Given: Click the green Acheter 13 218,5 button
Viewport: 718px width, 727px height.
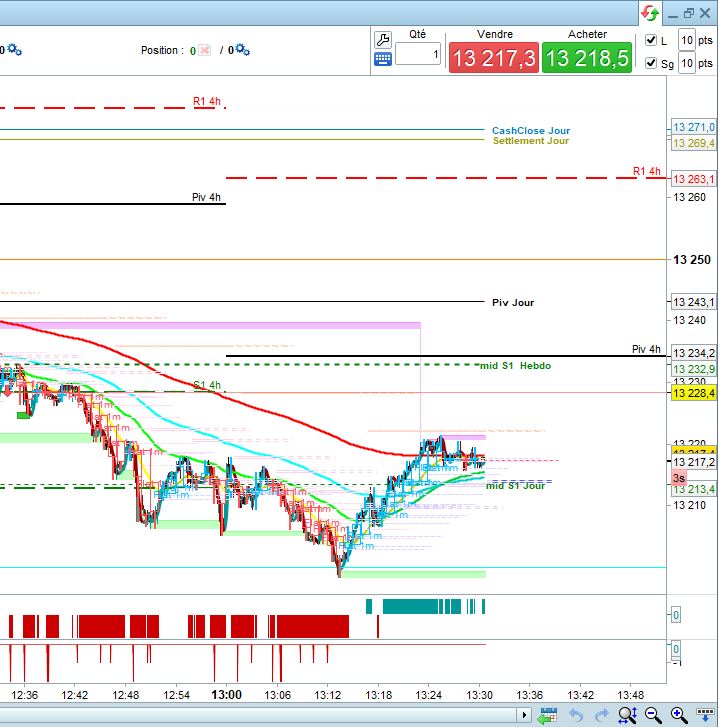Looking at the screenshot, I should pyautogui.click(x=587, y=58).
